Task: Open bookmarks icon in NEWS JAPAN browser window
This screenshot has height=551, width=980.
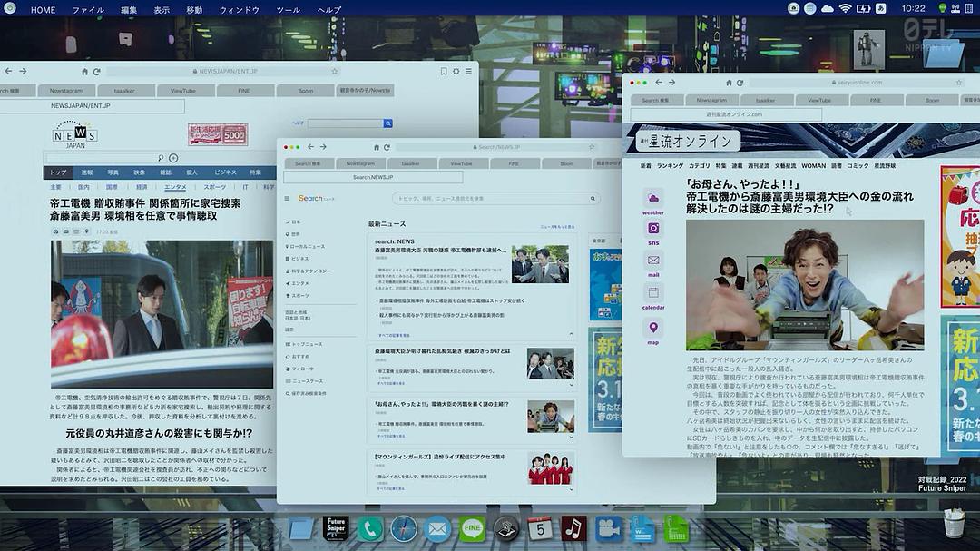Action: coord(443,72)
